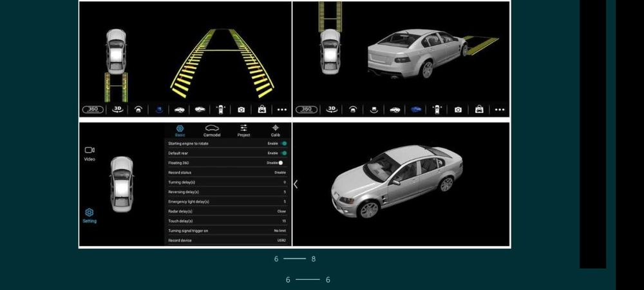Image resolution: width=644 pixels, height=290 pixels.
Task: Click the 'Record device' setting label
Action: click(x=180, y=240)
